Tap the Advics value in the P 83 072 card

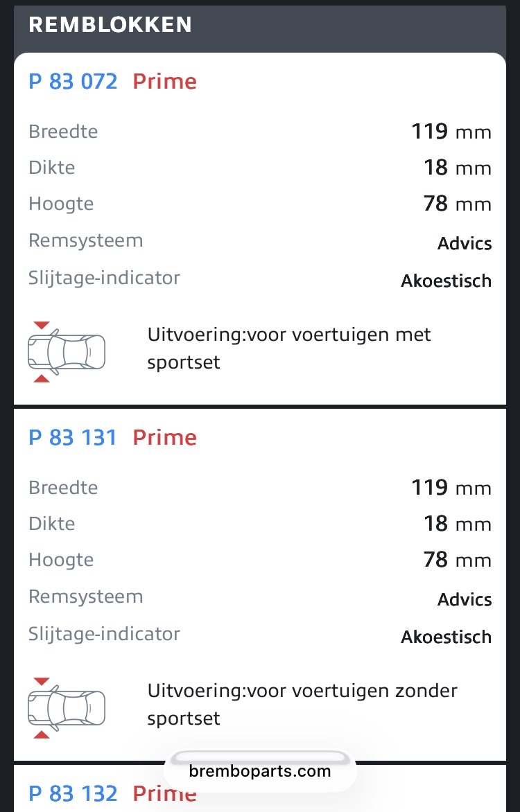(465, 244)
